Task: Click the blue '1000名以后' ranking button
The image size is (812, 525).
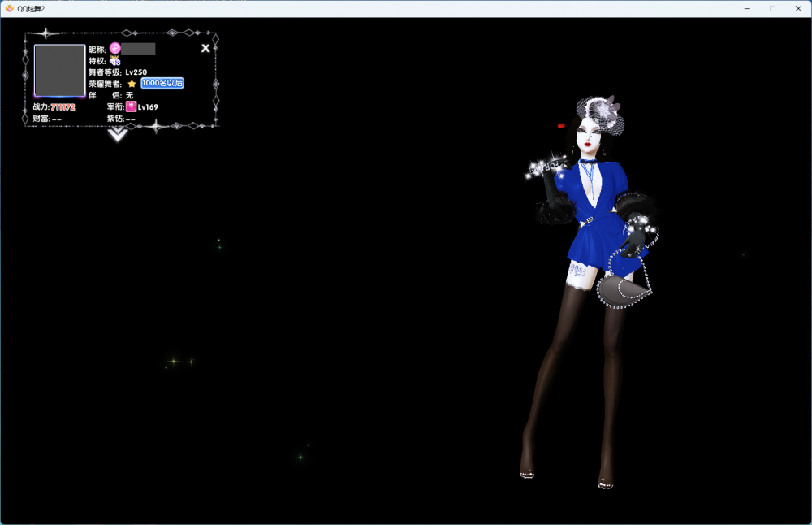Action: click(x=162, y=83)
